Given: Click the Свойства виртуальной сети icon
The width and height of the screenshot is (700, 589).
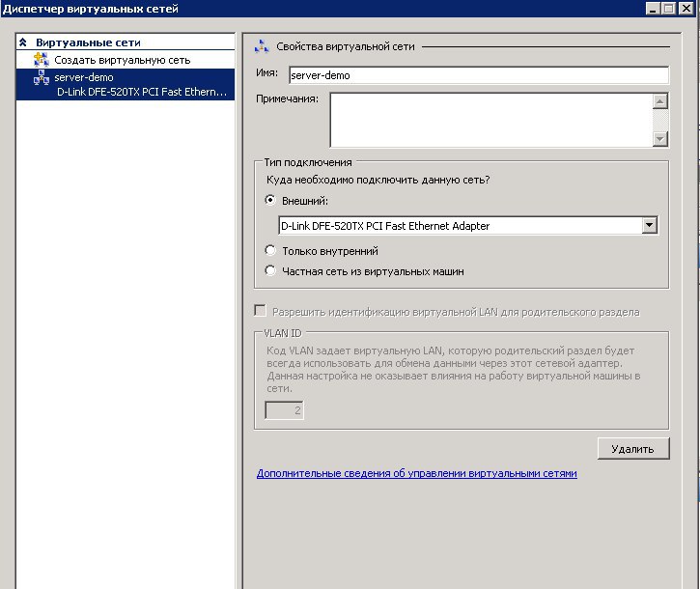Looking at the screenshot, I should [x=262, y=46].
